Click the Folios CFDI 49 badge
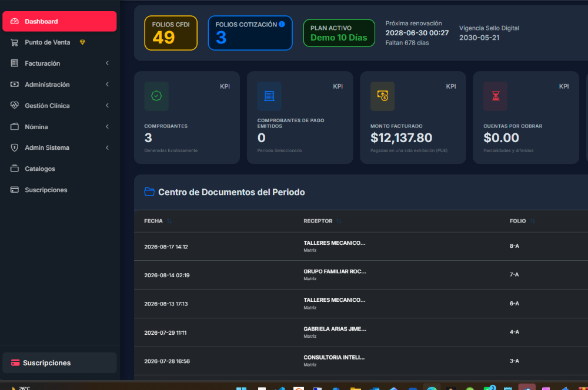 (x=171, y=33)
